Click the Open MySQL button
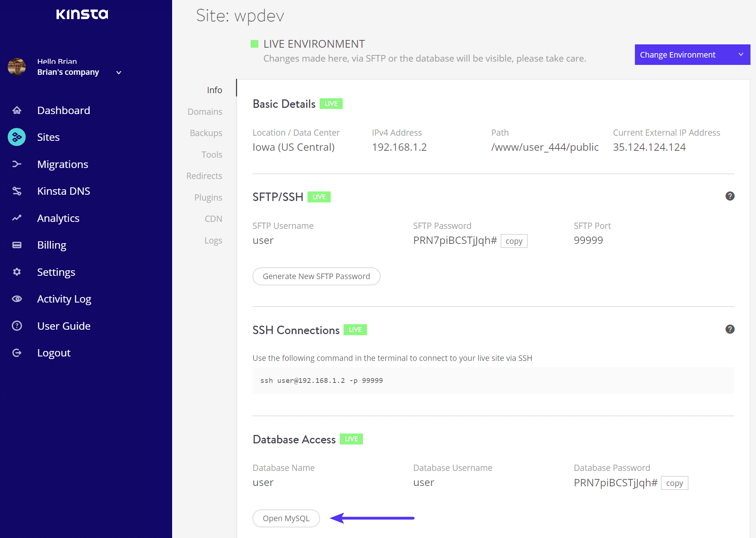This screenshot has width=756, height=538. (x=286, y=518)
